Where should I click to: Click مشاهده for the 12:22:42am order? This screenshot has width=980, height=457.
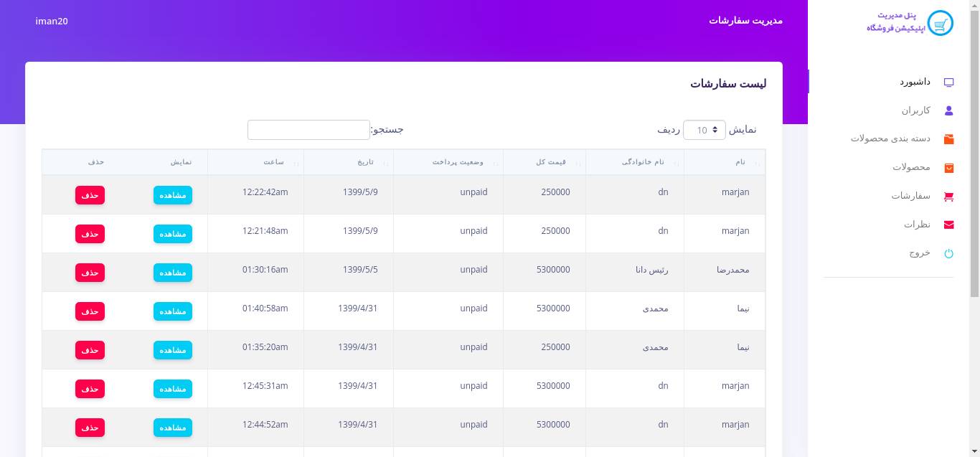click(172, 195)
